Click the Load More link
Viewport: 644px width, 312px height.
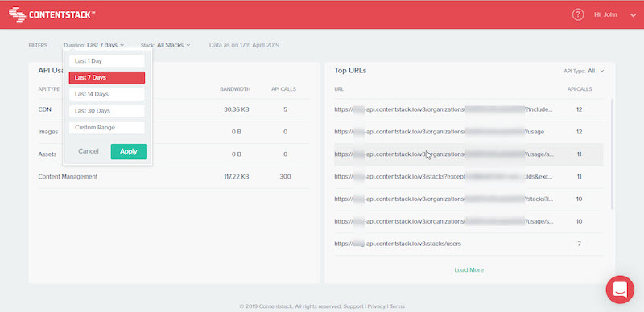tap(469, 269)
